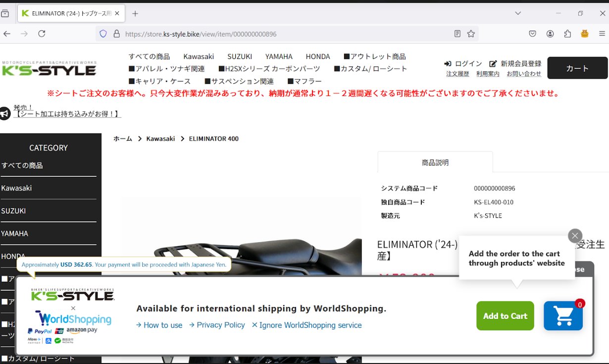Click the address bar URL field
This screenshot has height=364, width=609.
(287, 34)
